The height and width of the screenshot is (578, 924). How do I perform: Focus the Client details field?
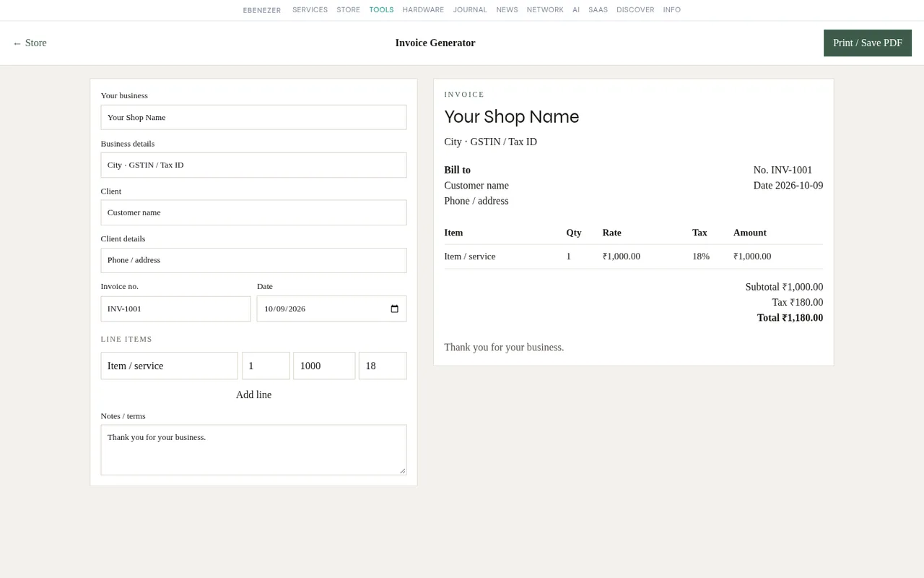click(253, 260)
